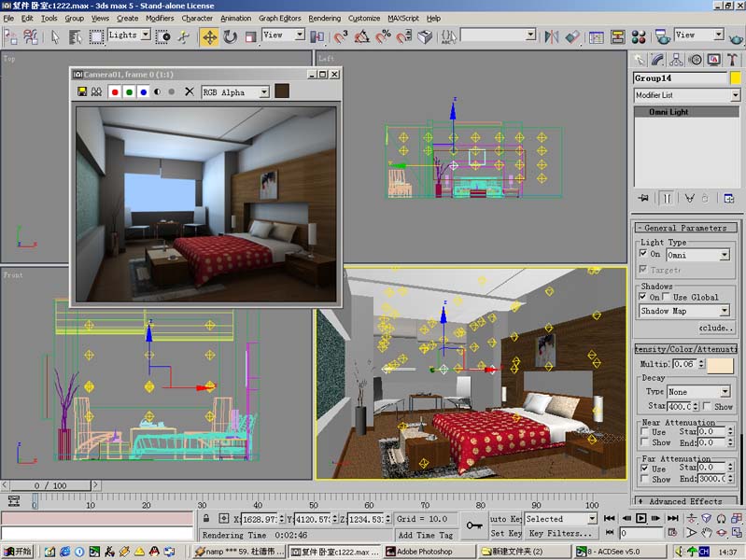Viewport: 746px width, 560px height.
Task: Enable Near Attenuation Use checkbox
Action: click(644, 431)
